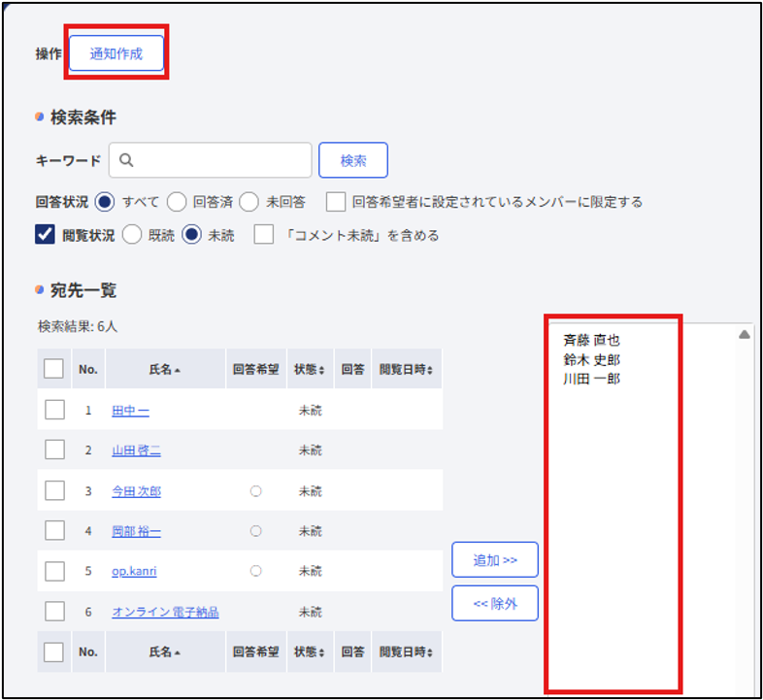Screen dimensions: 763x700
Task: Select 川田 一郎 in the recipient list
Action: point(591,379)
